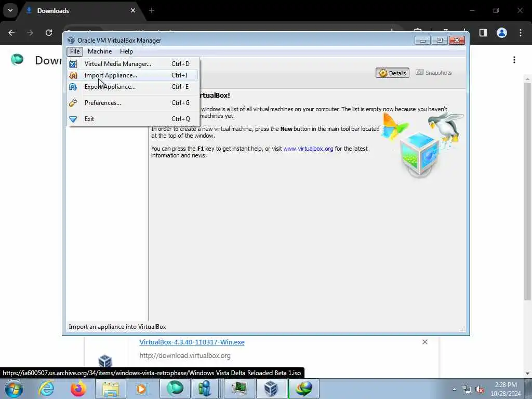
Task: Select Exit in the File menu
Action: click(x=132, y=119)
